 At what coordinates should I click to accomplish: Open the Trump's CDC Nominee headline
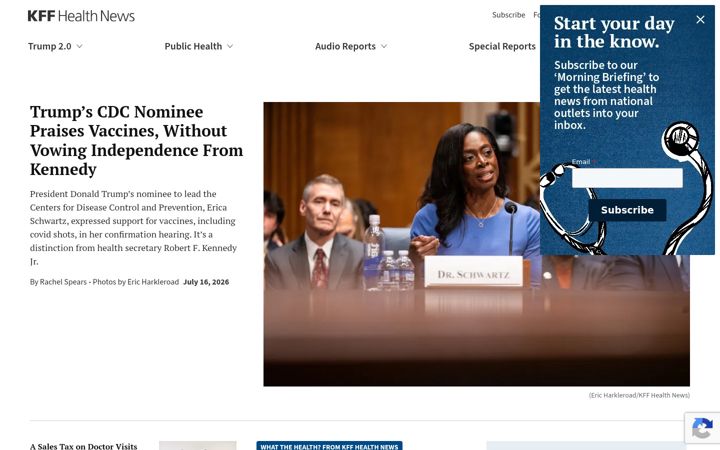coord(136,141)
